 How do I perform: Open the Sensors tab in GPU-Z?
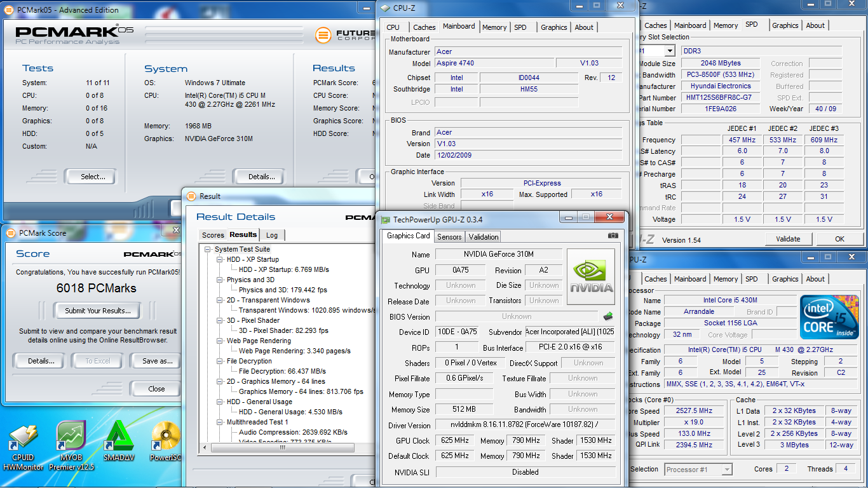click(x=449, y=237)
